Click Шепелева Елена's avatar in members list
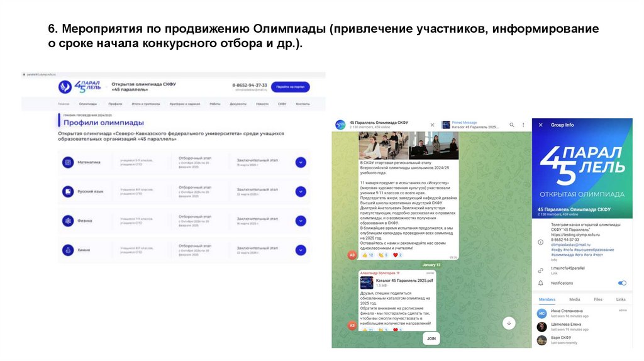 (541, 326)
